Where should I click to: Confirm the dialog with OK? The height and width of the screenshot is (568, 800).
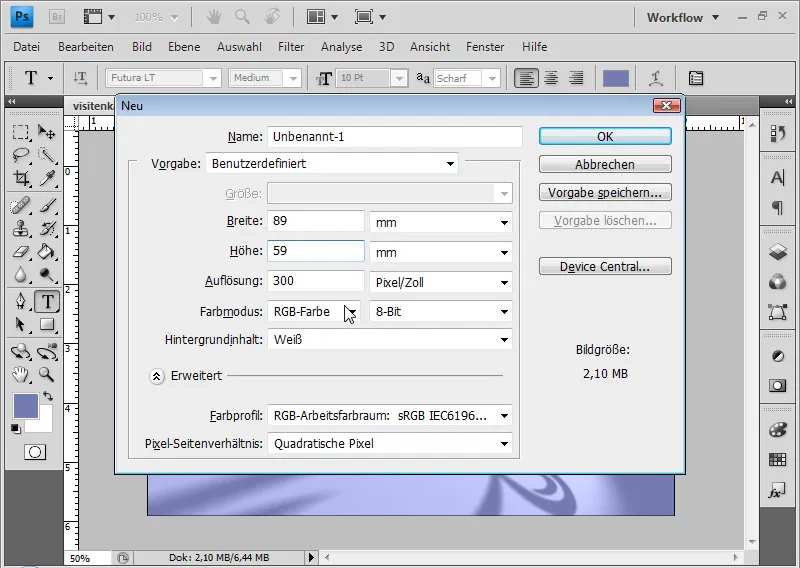pos(605,136)
